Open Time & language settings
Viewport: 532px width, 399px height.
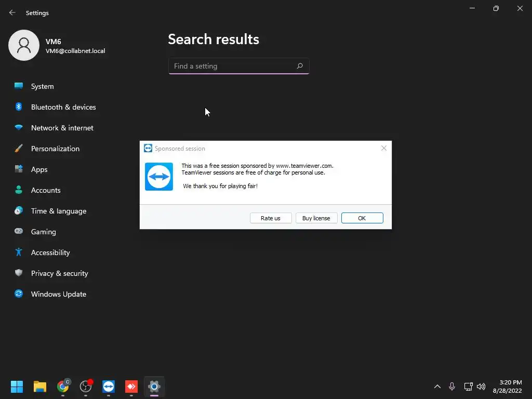[x=59, y=211]
